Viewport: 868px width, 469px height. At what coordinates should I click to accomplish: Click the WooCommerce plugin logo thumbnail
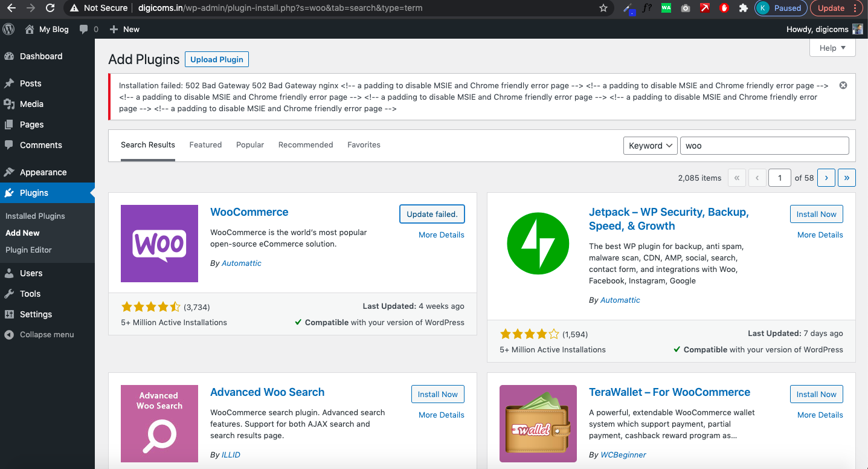[x=159, y=244]
